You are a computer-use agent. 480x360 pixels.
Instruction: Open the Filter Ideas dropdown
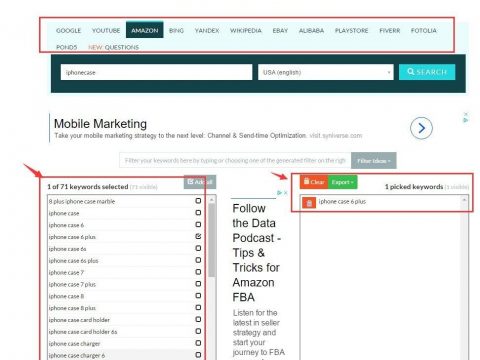click(374, 161)
